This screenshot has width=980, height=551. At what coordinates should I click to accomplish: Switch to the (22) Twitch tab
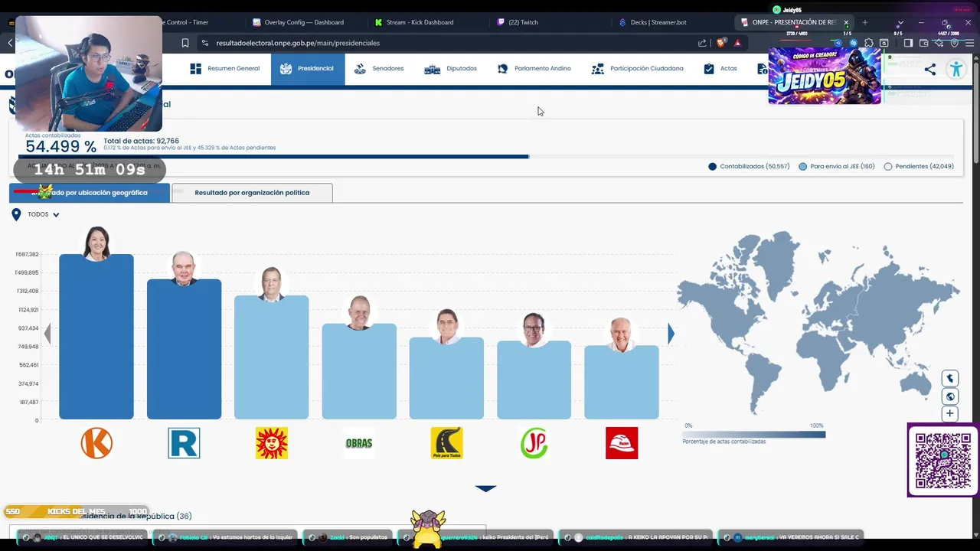pos(523,22)
